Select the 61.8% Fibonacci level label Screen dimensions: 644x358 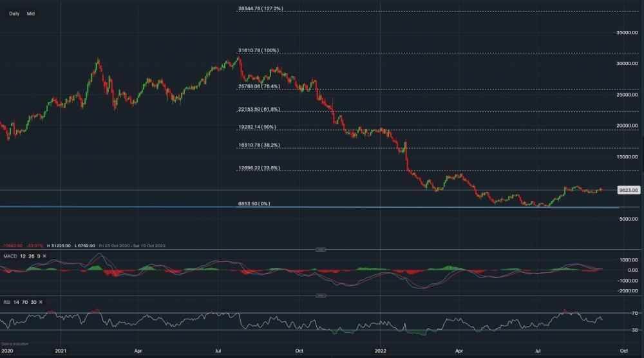(259, 109)
